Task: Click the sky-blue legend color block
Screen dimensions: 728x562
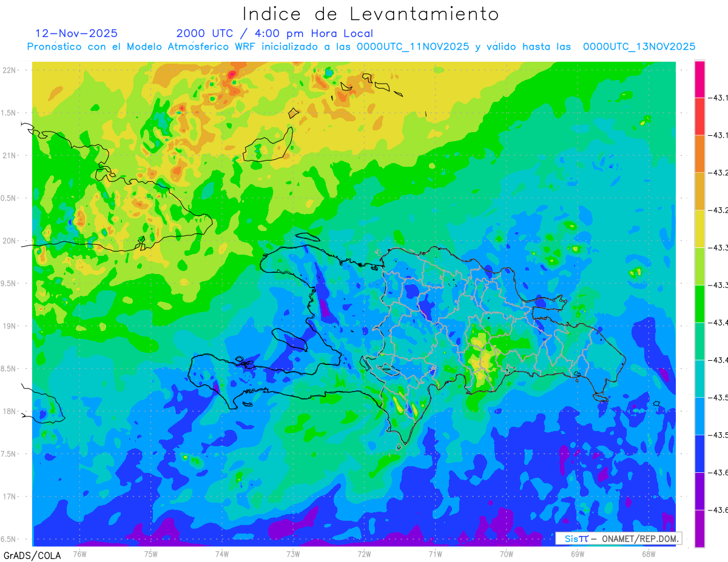Action: (x=699, y=416)
